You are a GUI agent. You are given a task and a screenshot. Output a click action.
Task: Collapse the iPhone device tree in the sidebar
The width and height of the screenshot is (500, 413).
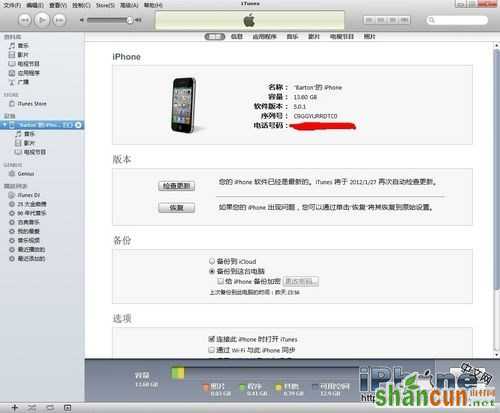coord(4,125)
